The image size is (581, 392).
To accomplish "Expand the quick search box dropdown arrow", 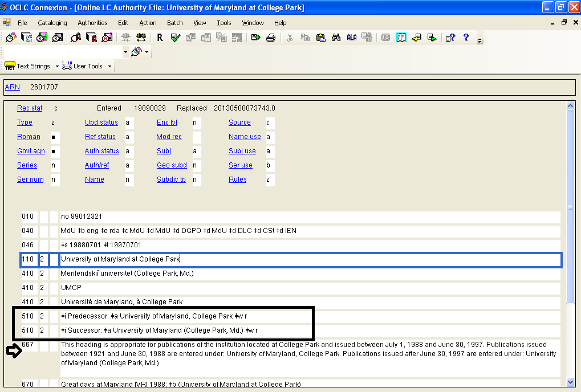I will coord(126,51).
